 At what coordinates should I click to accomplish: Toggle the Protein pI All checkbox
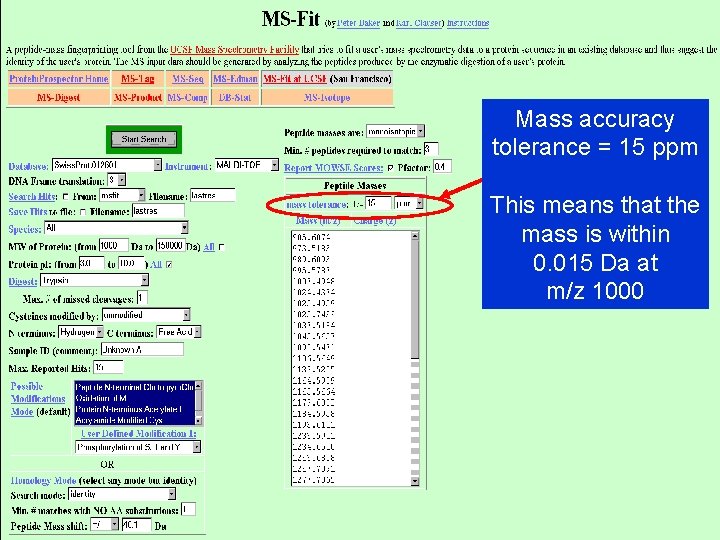pos(169,264)
